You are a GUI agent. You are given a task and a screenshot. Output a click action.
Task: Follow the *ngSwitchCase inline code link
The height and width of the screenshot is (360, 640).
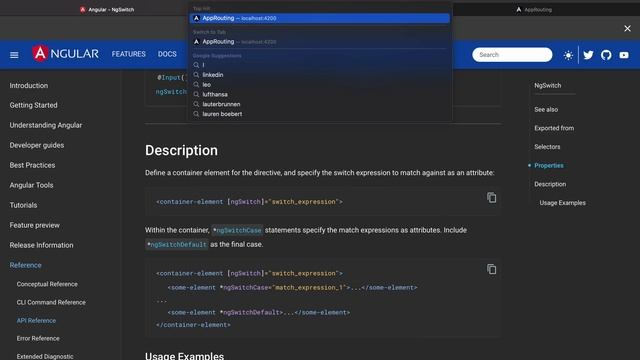tap(237, 230)
